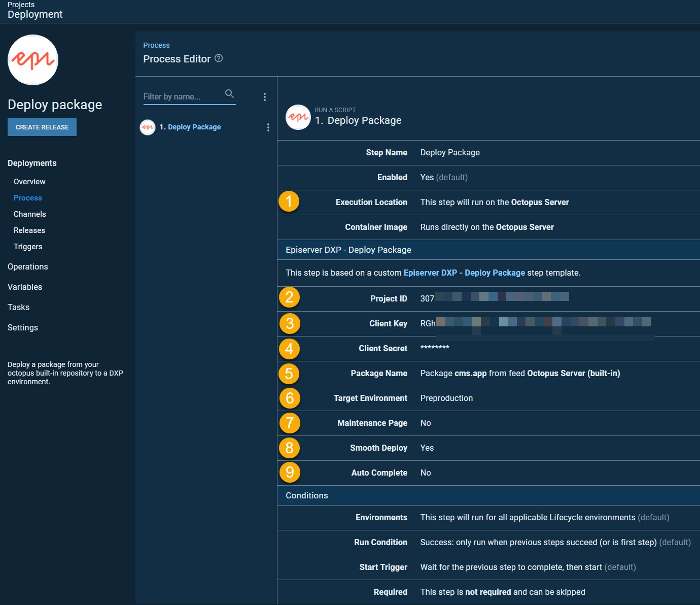Expand the Maintenance Page setting
Image resolution: width=700 pixels, height=605 pixels.
point(488,423)
